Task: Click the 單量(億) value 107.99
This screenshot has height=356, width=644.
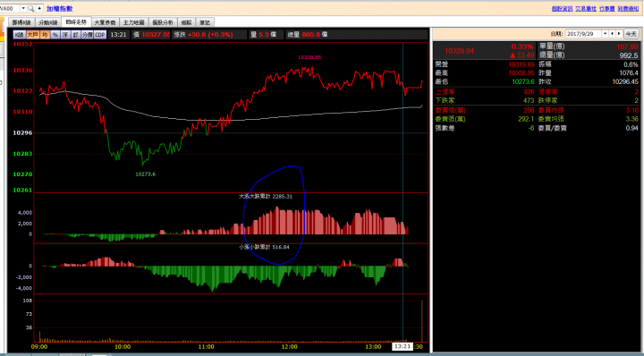Action: coord(627,47)
